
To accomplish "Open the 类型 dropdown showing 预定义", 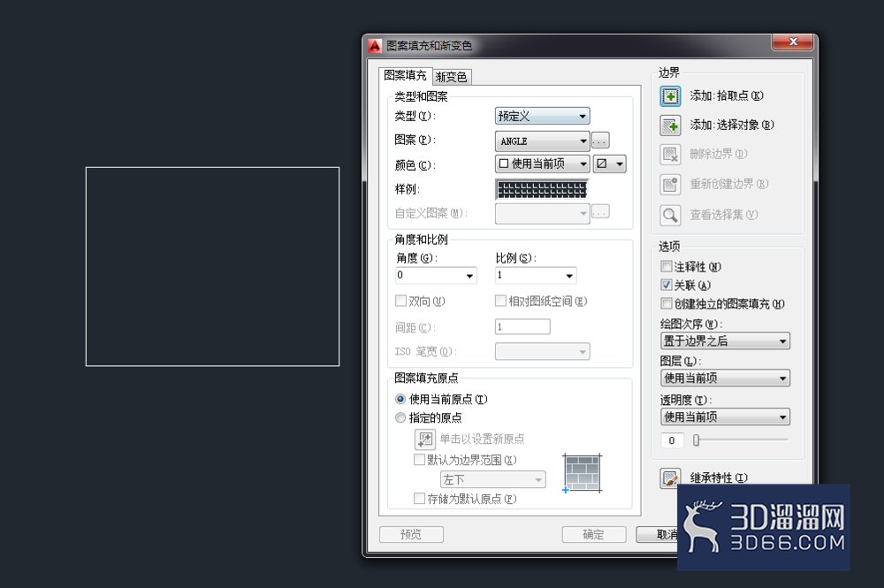I will point(543,116).
